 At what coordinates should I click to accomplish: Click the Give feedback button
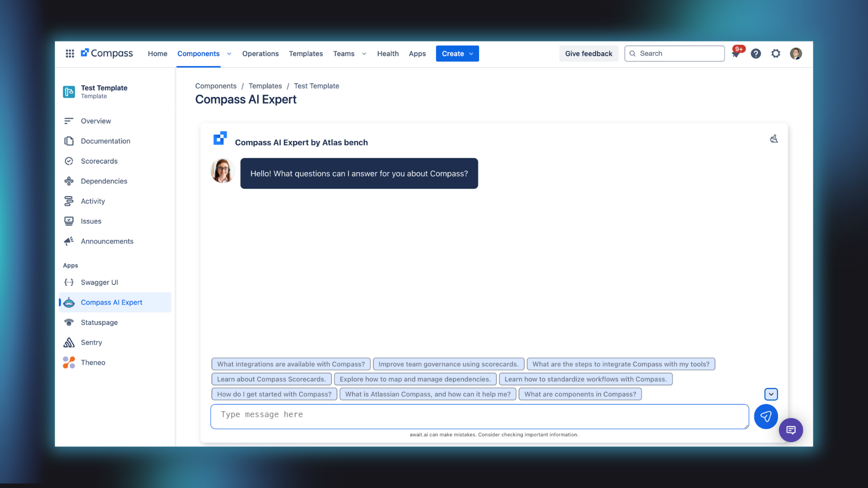pos(588,53)
